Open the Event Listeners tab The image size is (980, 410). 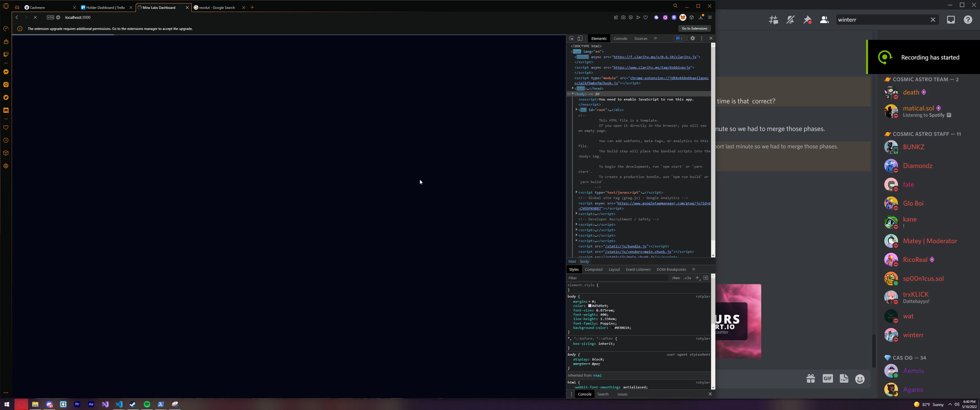click(638, 270)
